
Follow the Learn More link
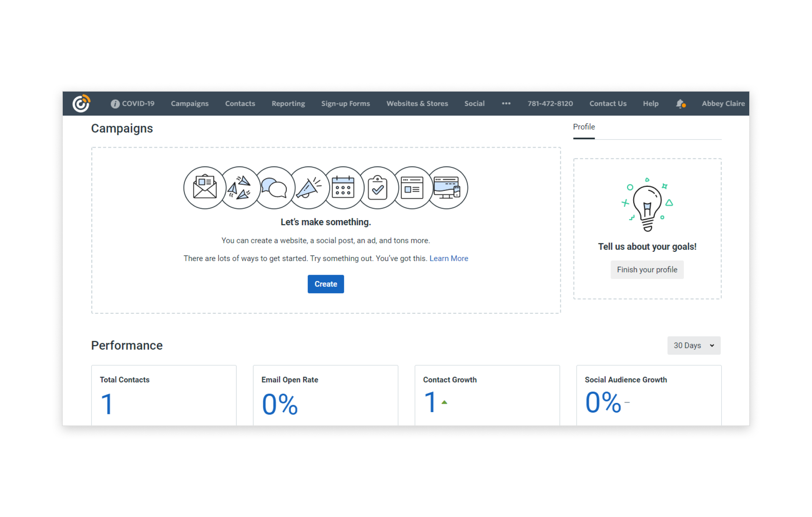(x=448, y=258)
